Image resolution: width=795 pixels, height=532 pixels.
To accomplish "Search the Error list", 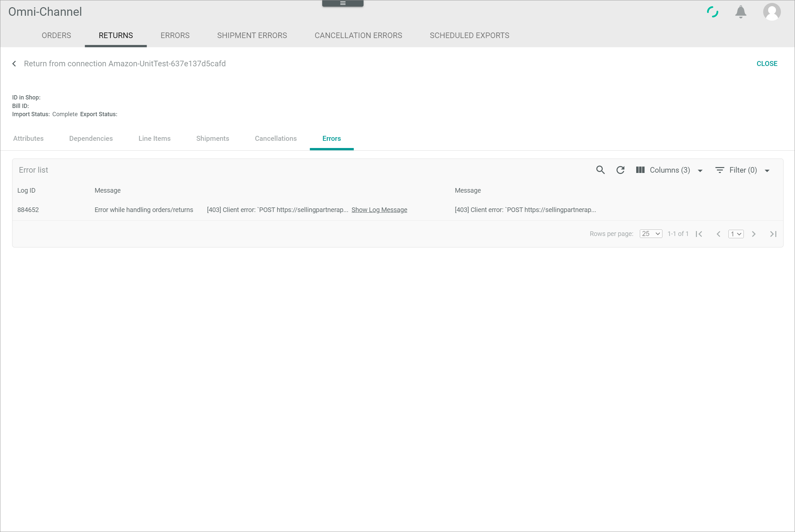I will click(x=600, y=170).
